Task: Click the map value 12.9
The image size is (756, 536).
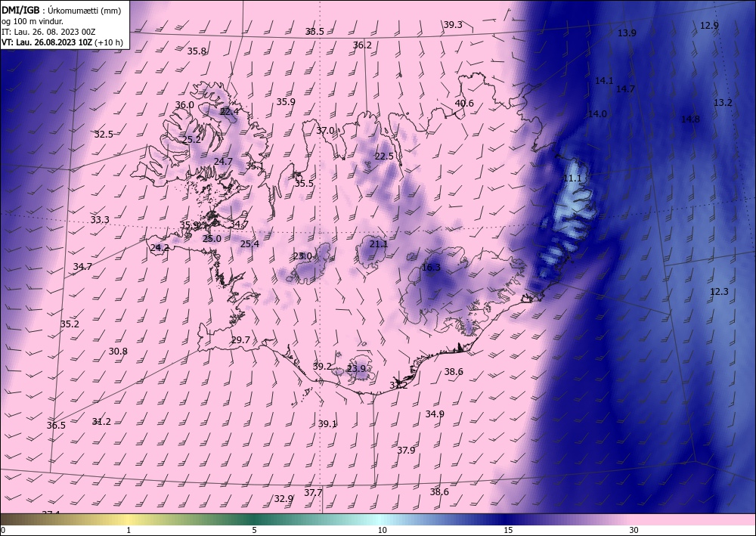Action: (x=709, y=26)
